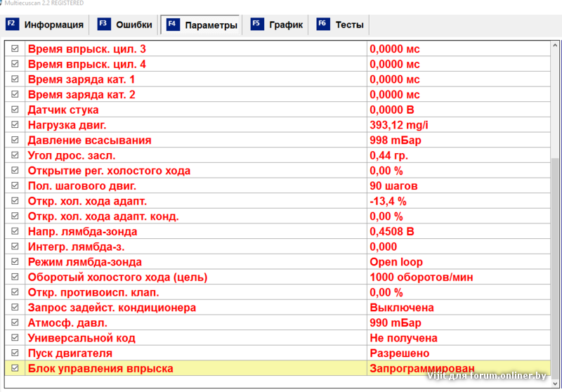
Task: Switch to the Ошибки tab
Action: 134,25
